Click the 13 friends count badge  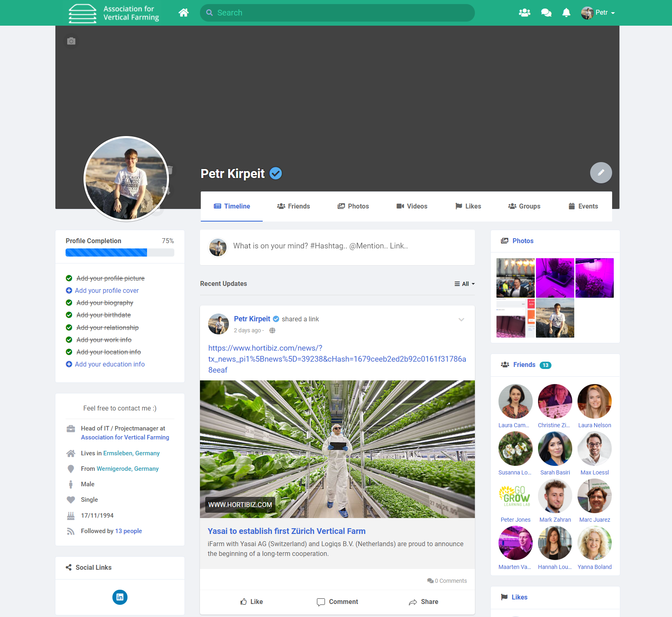(545, 365)
